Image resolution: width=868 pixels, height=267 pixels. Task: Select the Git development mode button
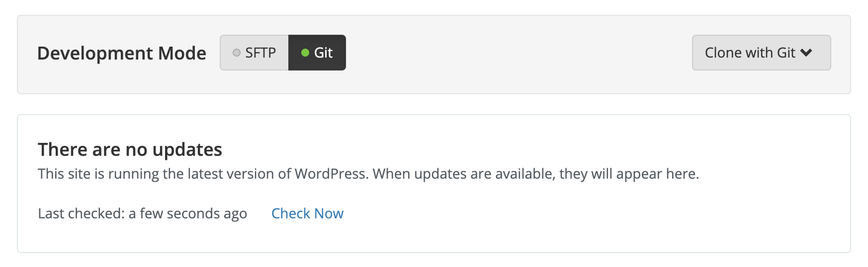(317, 53)
